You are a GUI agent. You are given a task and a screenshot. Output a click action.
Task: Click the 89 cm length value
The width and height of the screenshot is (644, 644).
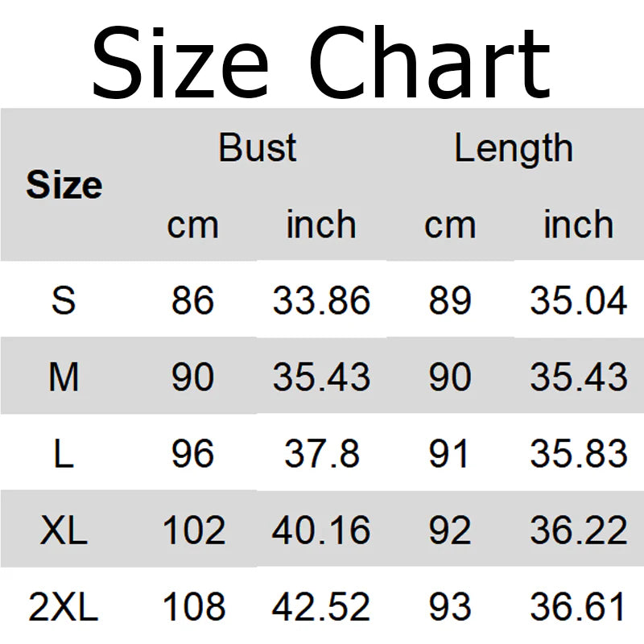pos(449,301)
